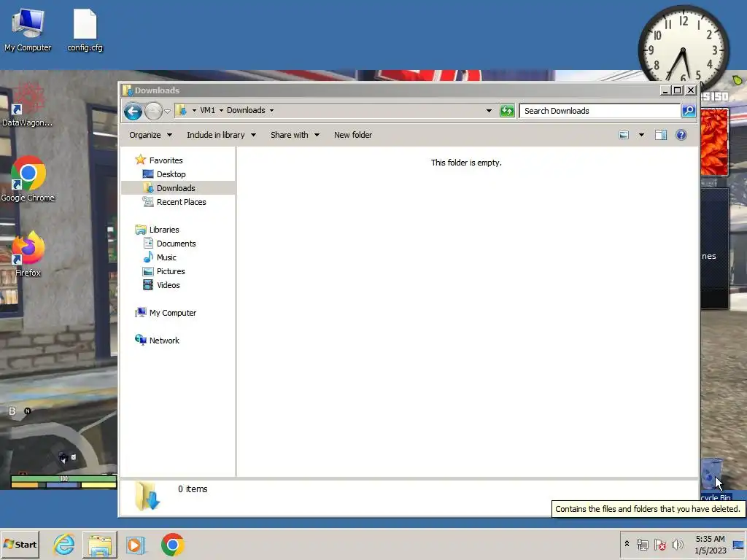Open the recent pages dropdown arrow
Image resolution: width=747 pixels, height=560 pixels.
[167, 112]
